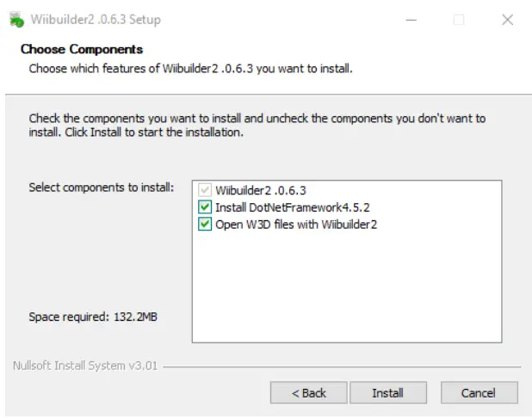Uncheck the Install DotNetFramework4.5.2 checkbox
This screenshot has height=419, width=532.
click(x=204, y=207)
